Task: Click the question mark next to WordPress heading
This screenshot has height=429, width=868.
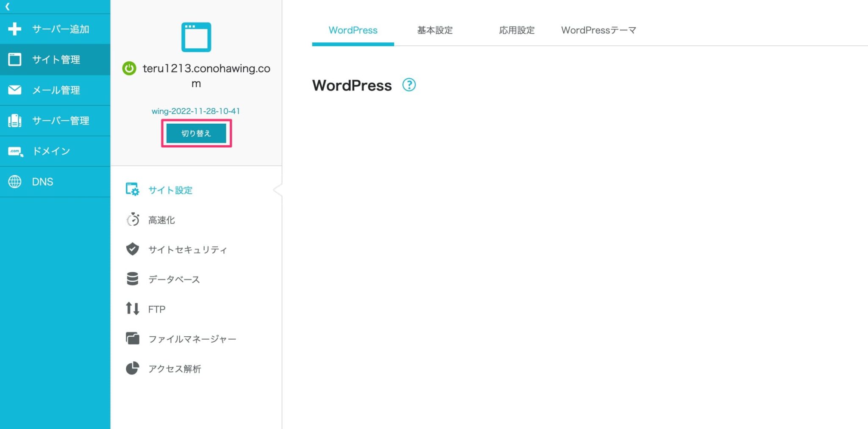Action: point(409,85)
